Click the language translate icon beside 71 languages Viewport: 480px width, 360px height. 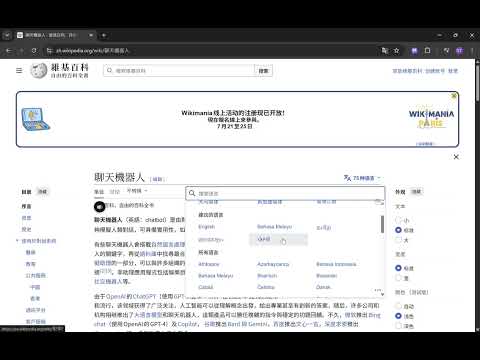click(x=347, y=178)
